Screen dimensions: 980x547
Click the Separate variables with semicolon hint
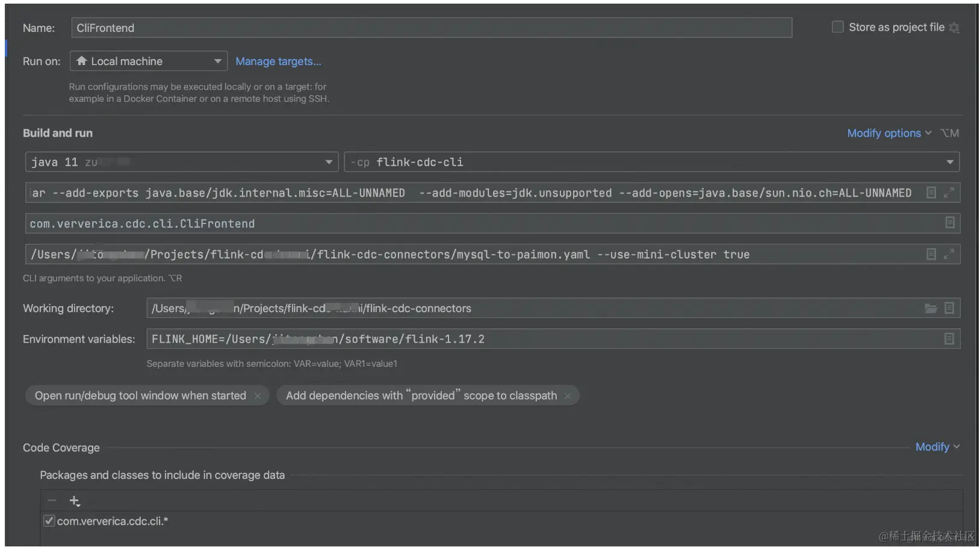tap(272, 364)
